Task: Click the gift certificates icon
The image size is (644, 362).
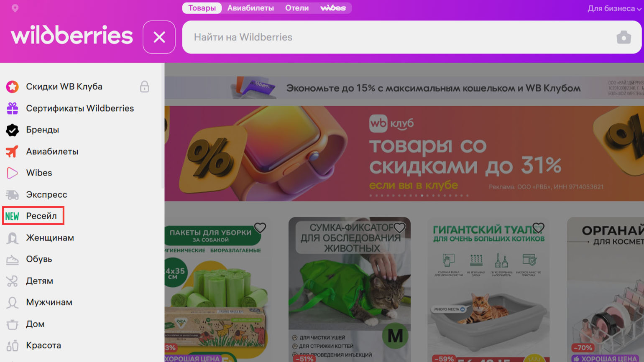Action: coord(13,108)
